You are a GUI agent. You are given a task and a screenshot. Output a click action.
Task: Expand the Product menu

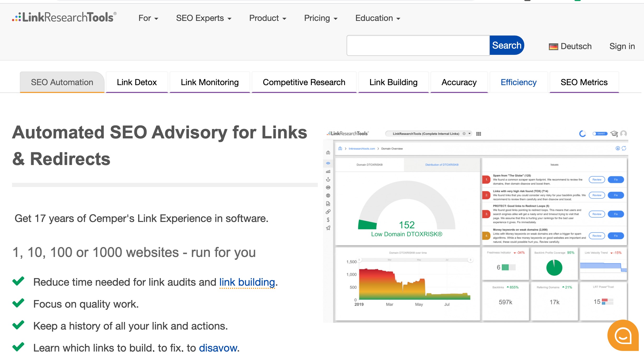268,18
